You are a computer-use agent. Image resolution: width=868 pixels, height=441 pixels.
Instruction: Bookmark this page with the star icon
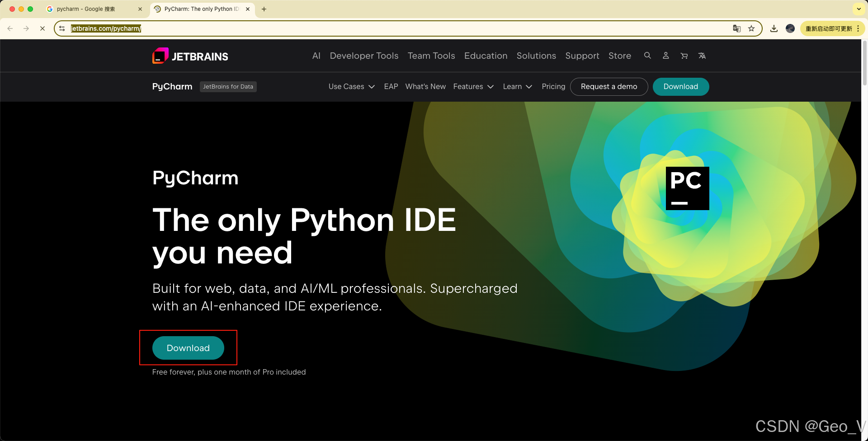click(751, 28)
